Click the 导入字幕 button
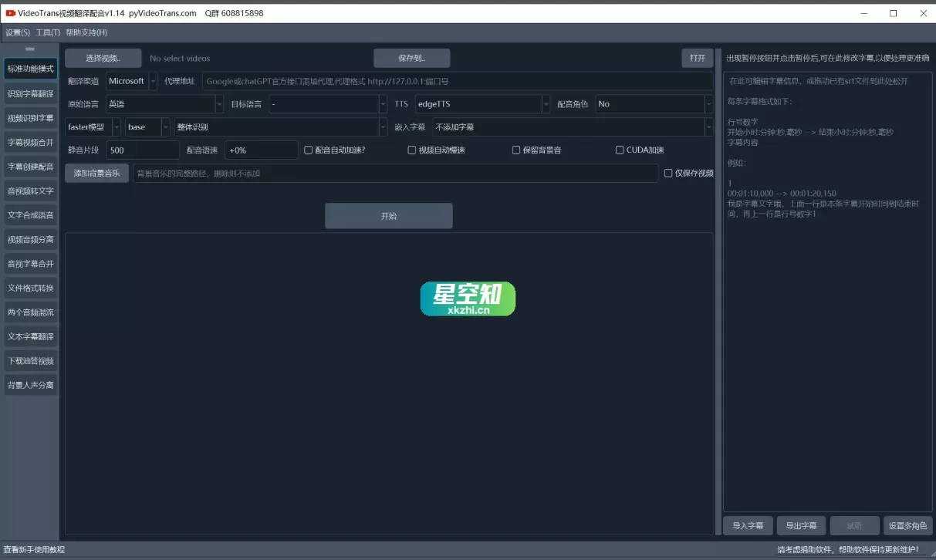Viewport: 936px width, 560px height. 746,525
